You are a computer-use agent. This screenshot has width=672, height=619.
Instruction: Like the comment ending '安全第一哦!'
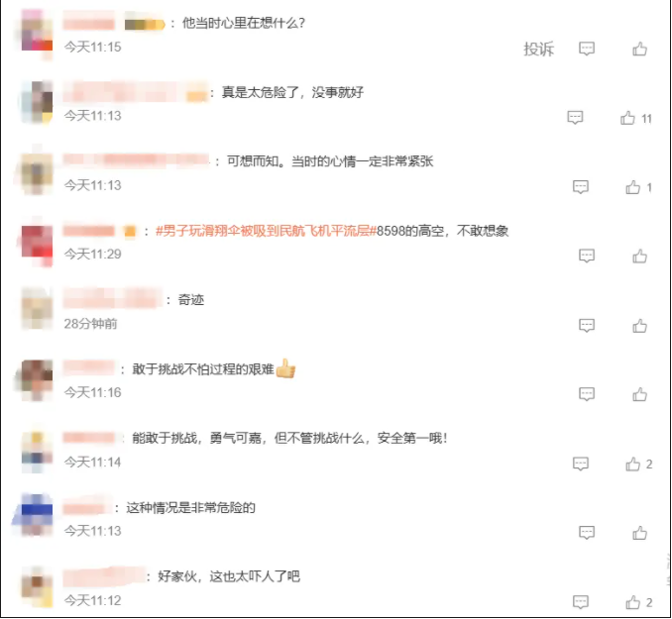coord(632,464)
